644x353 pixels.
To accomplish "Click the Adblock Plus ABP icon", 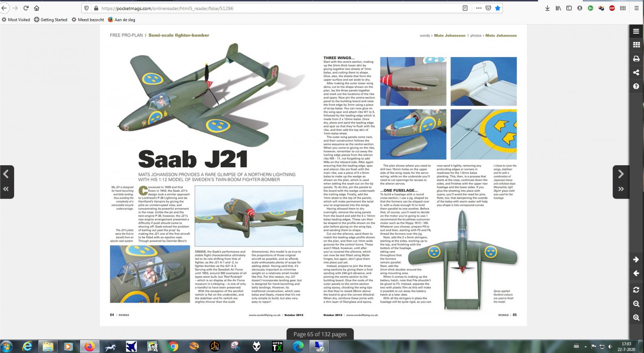I will [612, 8].
